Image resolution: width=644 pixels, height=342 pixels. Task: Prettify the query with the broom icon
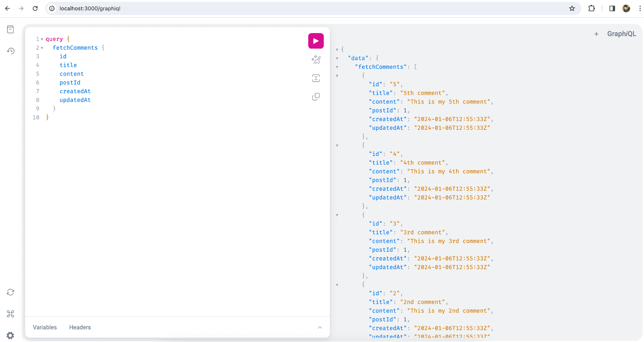tap(316, 60)
